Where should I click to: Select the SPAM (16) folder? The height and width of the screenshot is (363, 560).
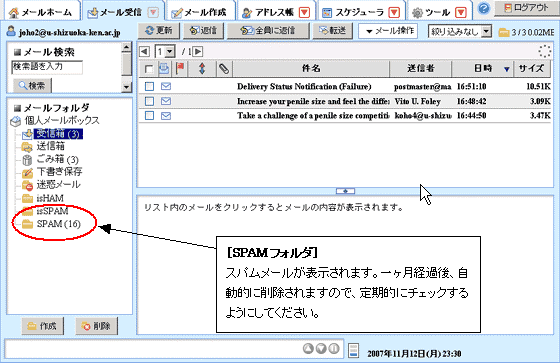59,224
